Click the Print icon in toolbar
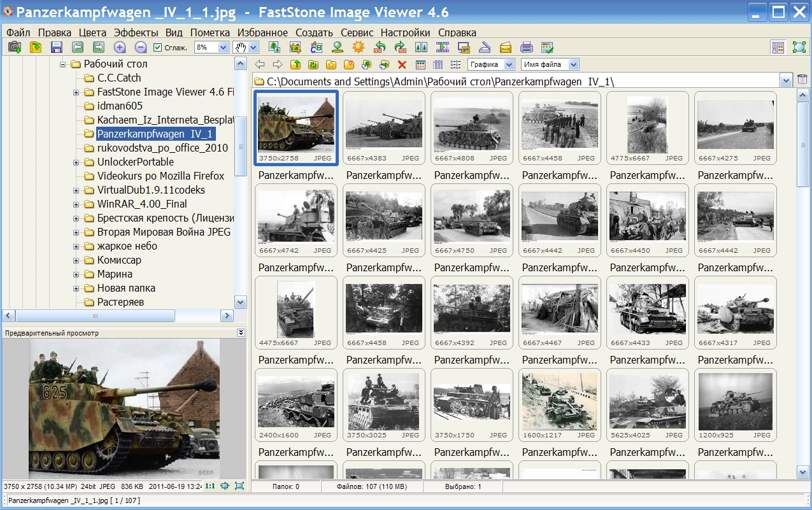 pyautogui.click(x=526, y=47)
